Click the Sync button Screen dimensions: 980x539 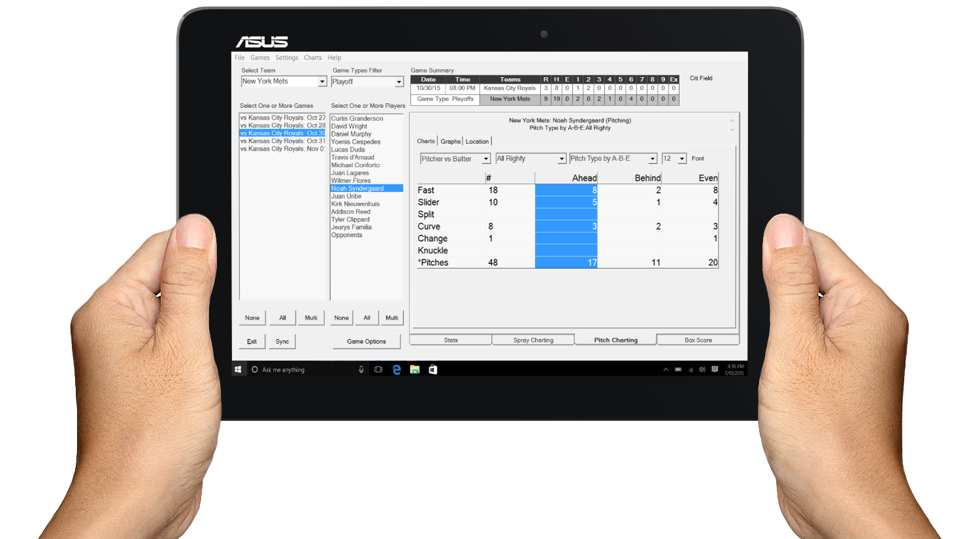tap(282, 342)
